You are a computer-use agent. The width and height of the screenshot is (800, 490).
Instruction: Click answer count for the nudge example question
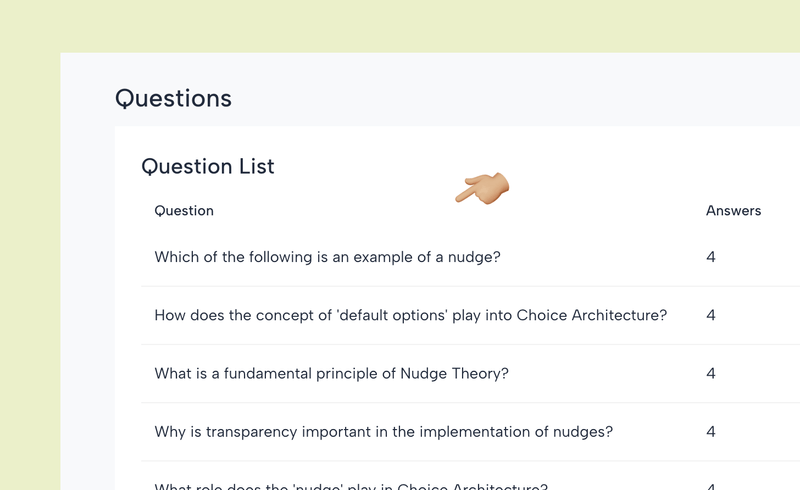[711, 257]
